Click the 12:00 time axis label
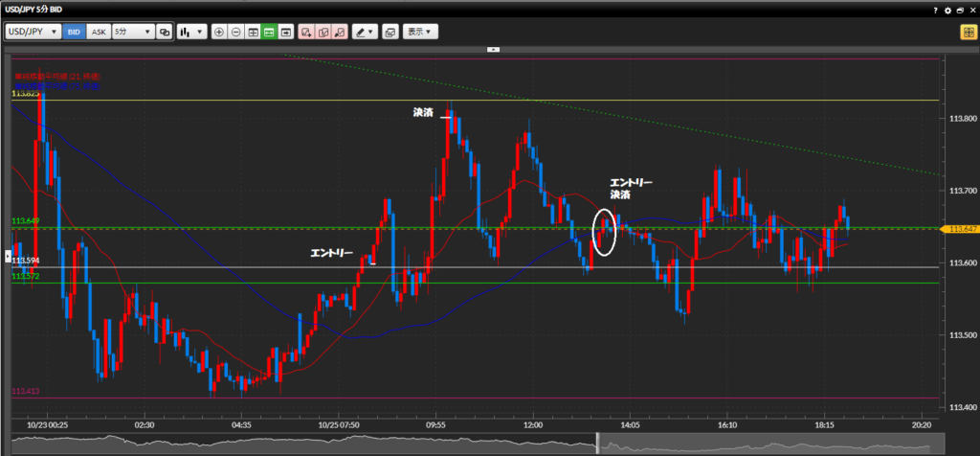 (532, 424)
